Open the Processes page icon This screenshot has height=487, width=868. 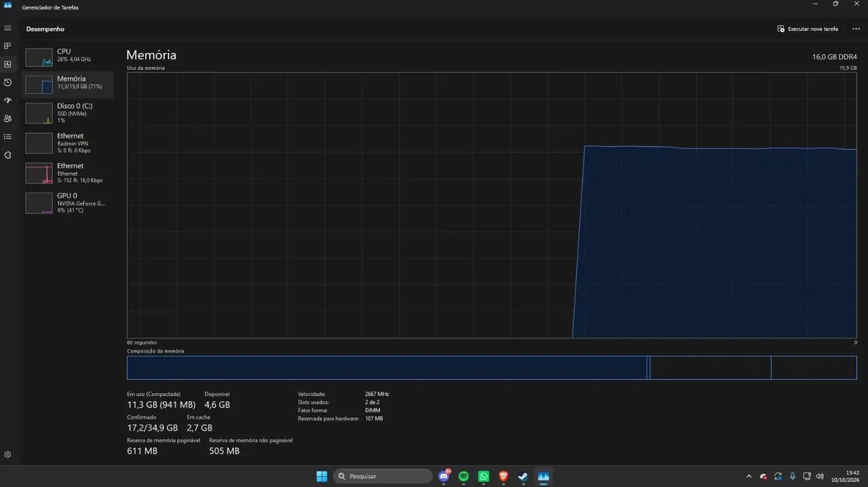pos(7,46)
